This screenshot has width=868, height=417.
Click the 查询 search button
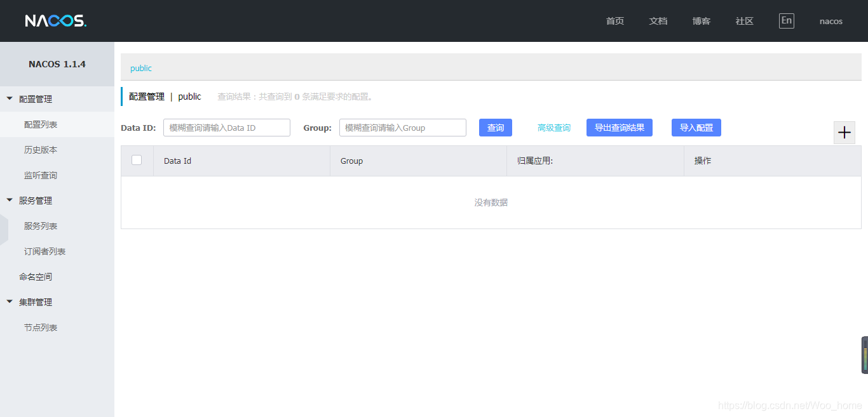[495, 127]
